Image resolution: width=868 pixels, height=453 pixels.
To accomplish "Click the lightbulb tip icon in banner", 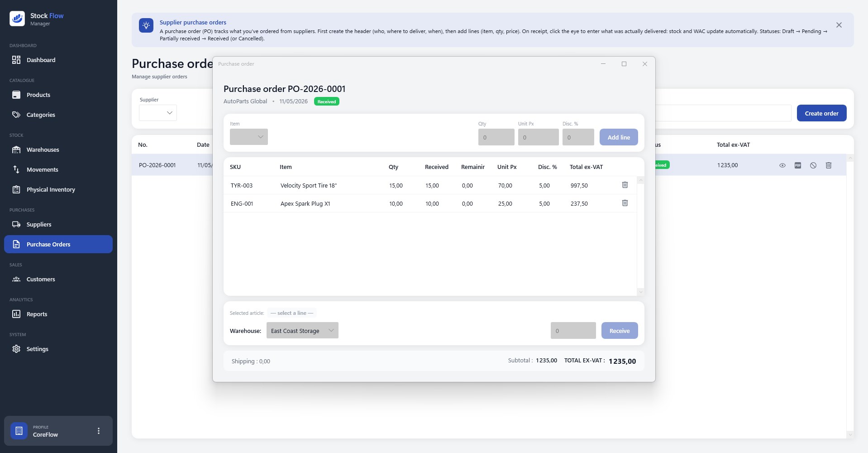I will pyautogui.click(x=146, y=26).
